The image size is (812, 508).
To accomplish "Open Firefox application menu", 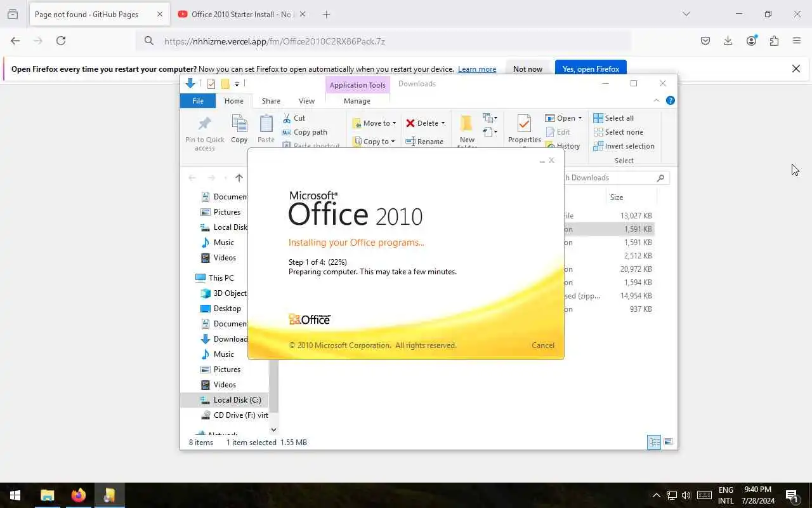I will [x=797, y=41].
